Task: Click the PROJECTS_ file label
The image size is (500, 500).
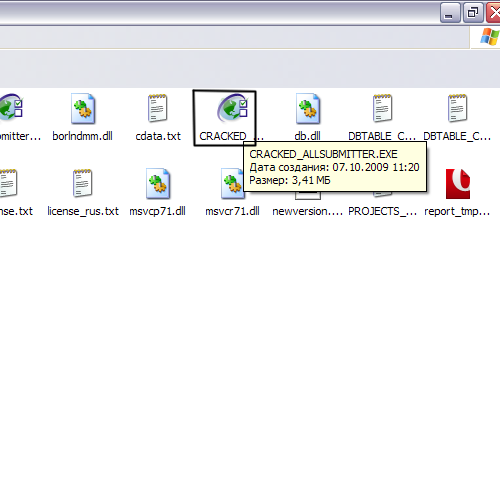Action: (x=382, y=211)
